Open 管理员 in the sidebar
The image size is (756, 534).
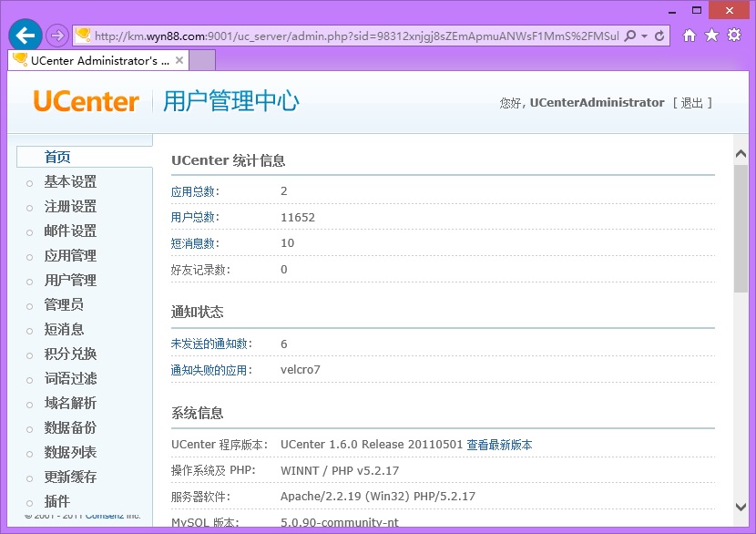pos(64,305)
